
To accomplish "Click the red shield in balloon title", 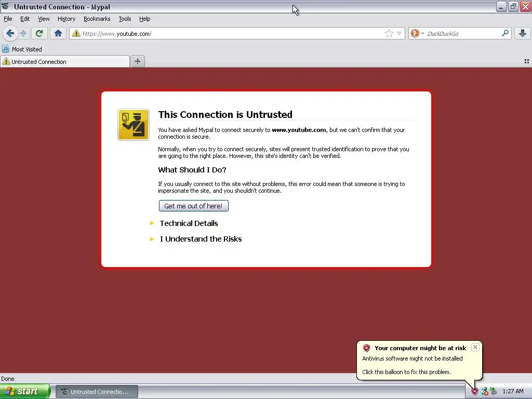I will 366,348.
